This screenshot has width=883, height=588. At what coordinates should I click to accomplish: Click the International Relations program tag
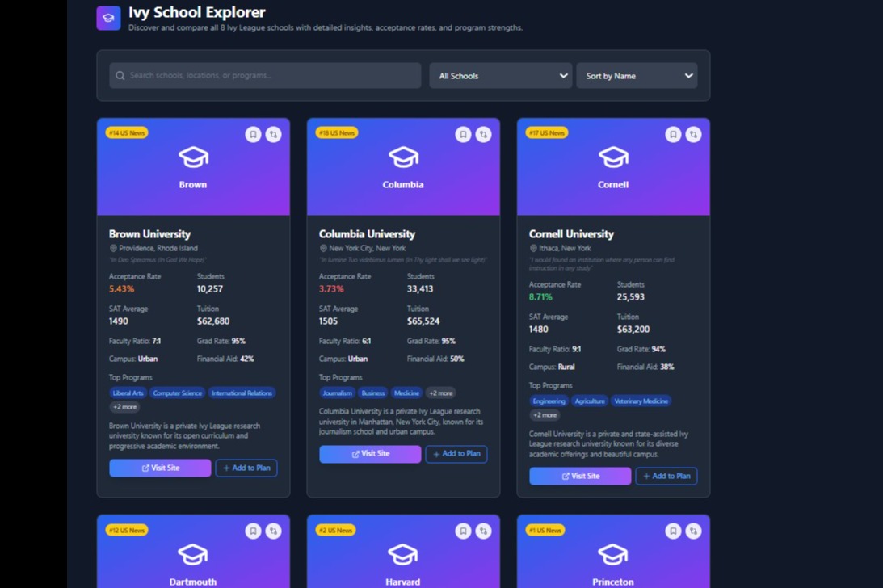[x=242, y=393]
